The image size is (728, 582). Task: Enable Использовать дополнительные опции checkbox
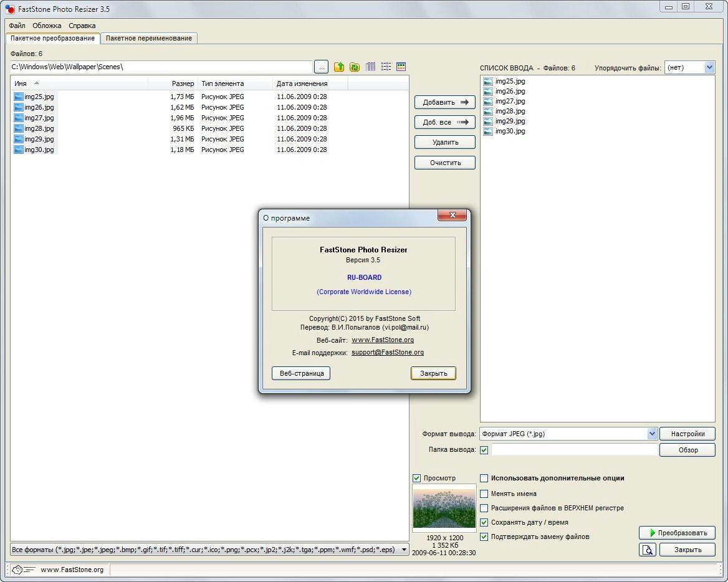pyautogui.click(x=484, y=478)
